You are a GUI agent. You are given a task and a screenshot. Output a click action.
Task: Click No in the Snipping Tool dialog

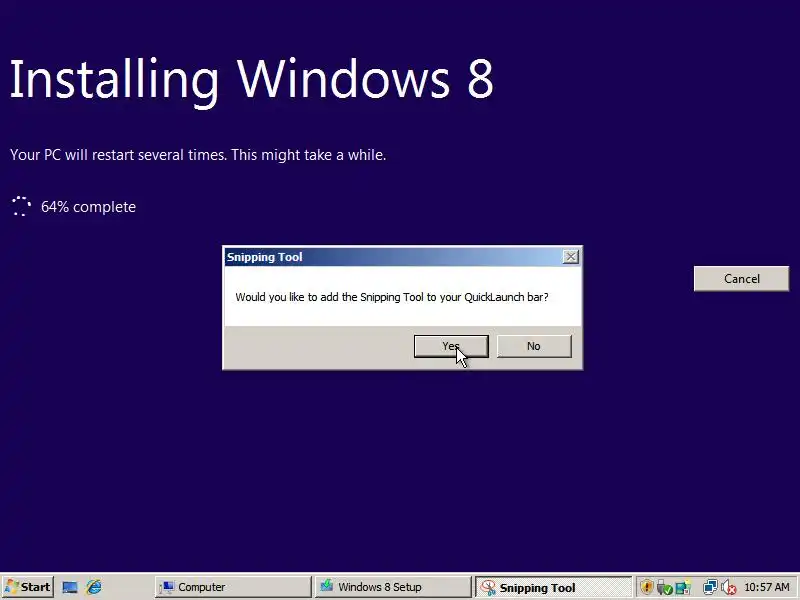tap(534, 346)
